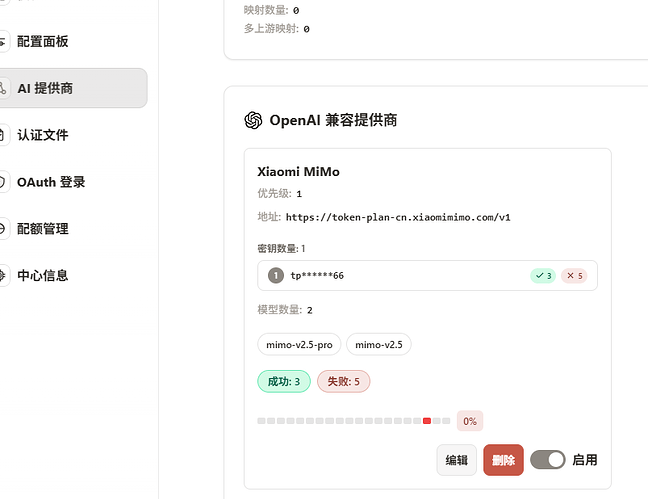
Task: Click the Xiaomi MiMo provider title
Action: (x=298, y=172)
